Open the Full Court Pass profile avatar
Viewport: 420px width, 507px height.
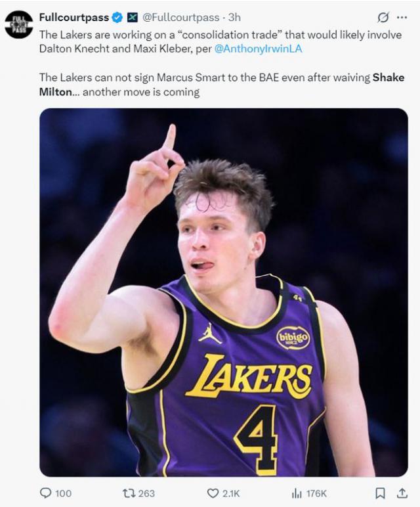tap(18, 24)
